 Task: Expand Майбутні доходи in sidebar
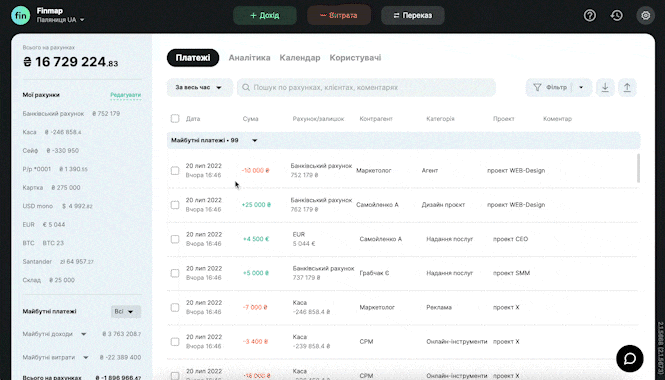coord(84,334)
